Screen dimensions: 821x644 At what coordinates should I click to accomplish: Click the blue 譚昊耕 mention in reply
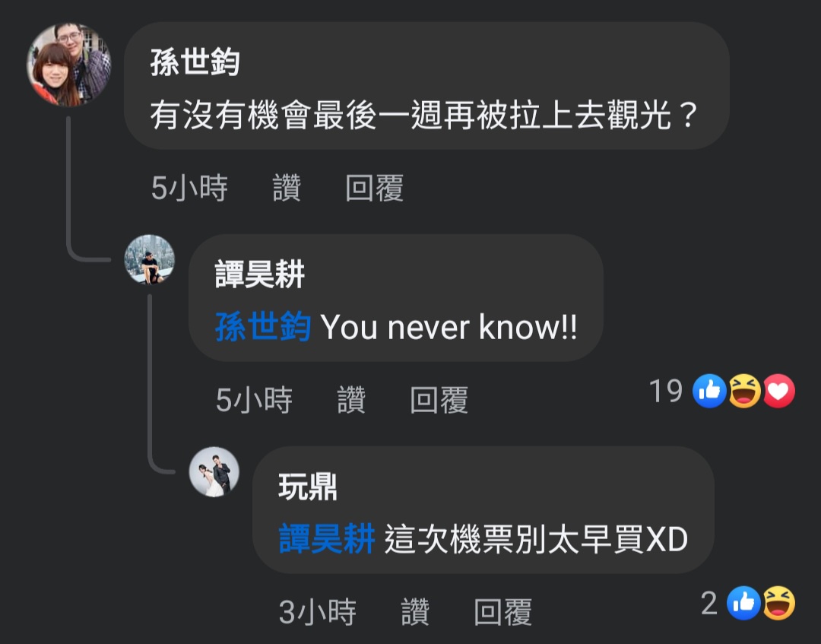coord(327,539)
